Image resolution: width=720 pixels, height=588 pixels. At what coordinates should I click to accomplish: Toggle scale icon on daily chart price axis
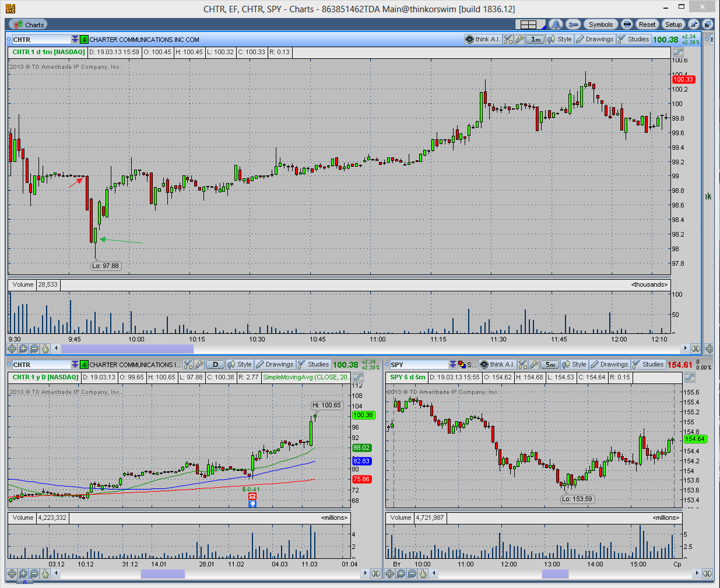click(x=358, y=377)
